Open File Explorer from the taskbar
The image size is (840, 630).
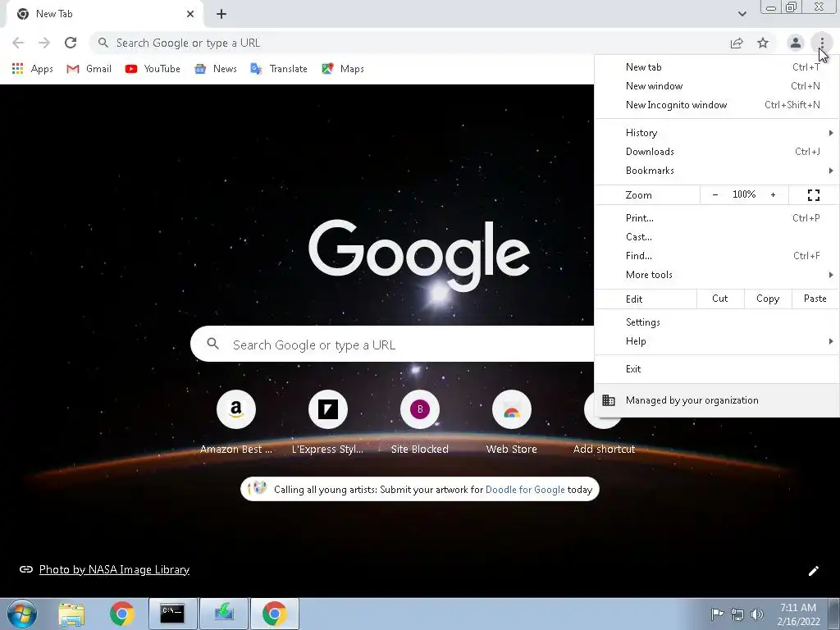tap(72, 614)
